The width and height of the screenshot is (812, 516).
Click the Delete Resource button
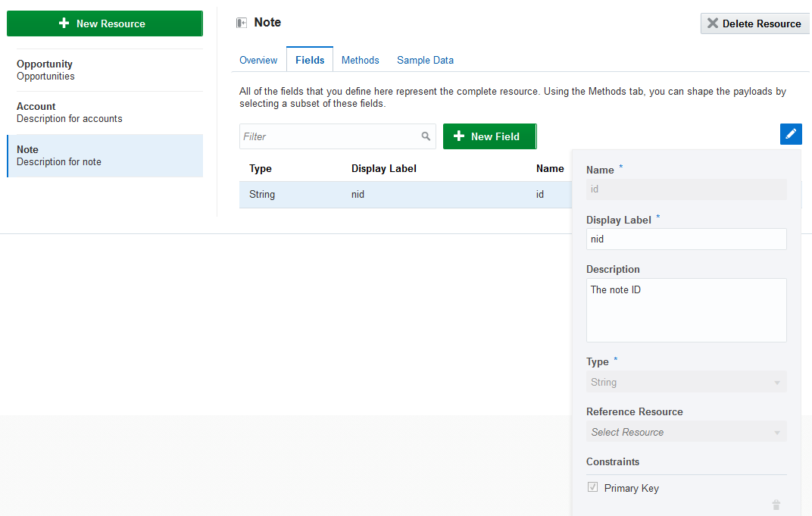click(754, 23)
